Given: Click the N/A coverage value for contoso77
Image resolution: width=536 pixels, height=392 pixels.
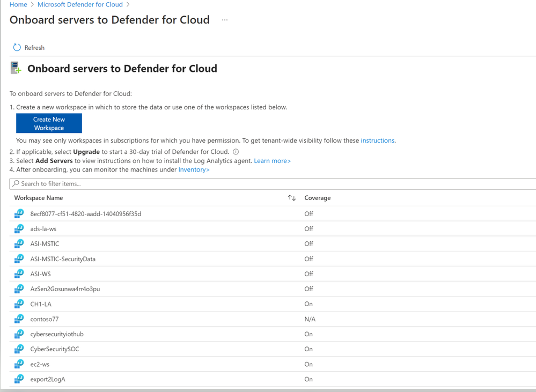Looking at the screenshot, I should [310, 319].
